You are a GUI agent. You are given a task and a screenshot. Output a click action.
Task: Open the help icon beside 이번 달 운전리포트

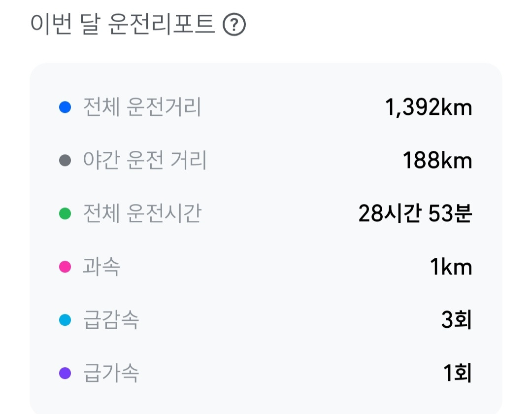click(234, 24)
